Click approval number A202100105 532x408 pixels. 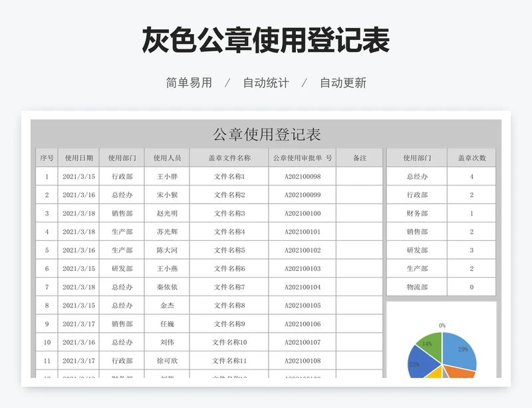303,306
